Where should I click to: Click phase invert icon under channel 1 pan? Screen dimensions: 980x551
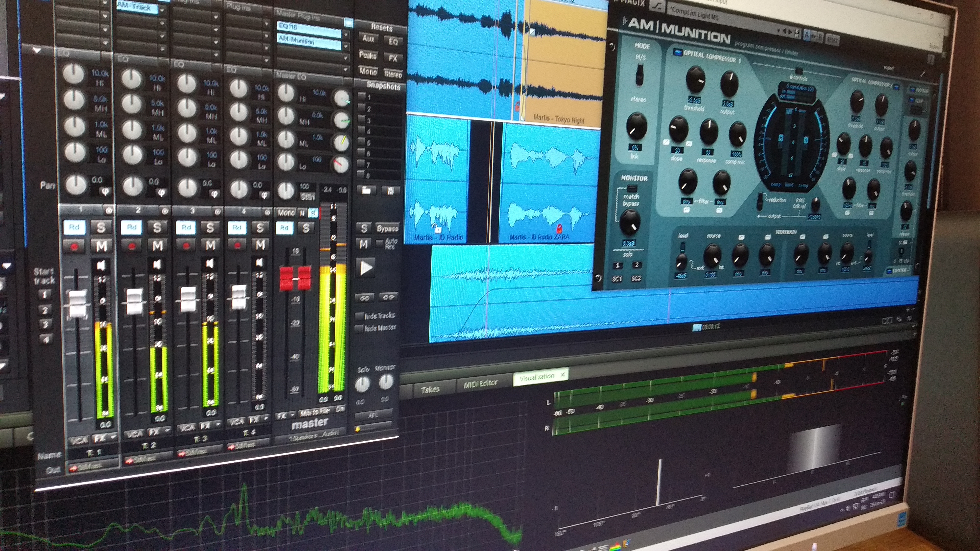(x=105, y=191)
